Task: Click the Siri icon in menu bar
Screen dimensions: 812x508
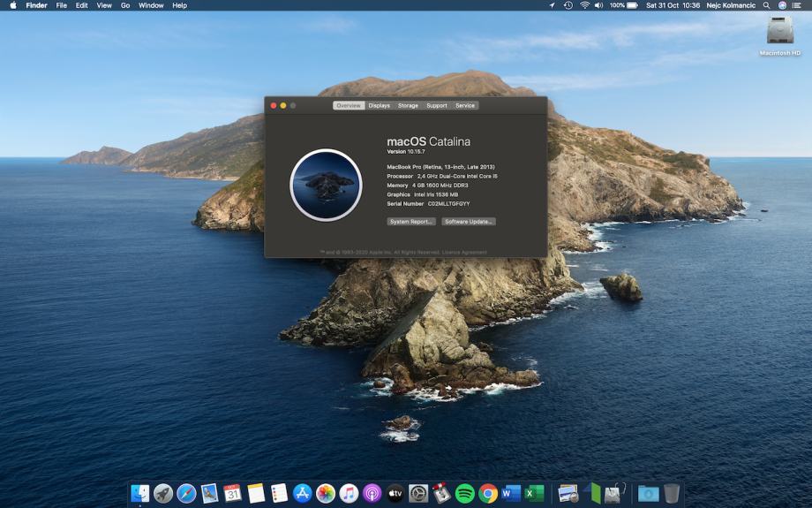Action: tap(783, 5)
